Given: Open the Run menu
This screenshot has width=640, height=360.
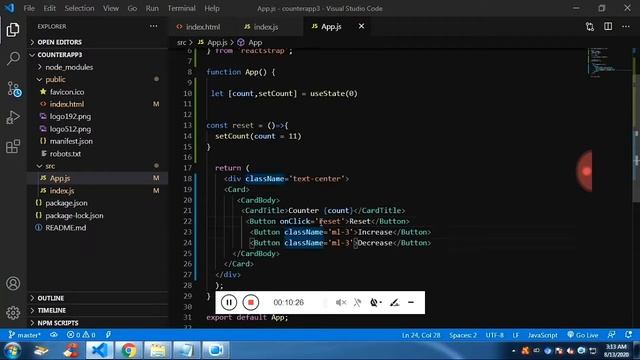Looking at the screenshot, I should tap(152, 8).
